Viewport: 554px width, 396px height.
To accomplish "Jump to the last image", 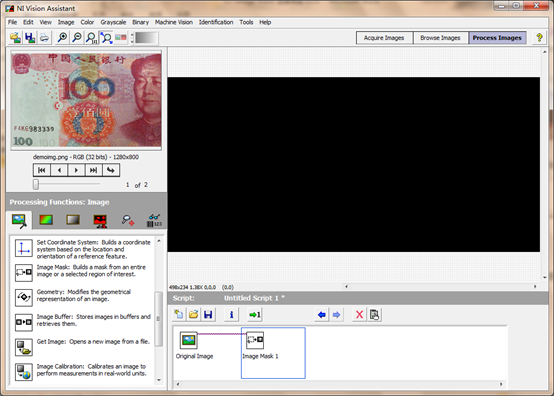I will click(x=93, y=170).
